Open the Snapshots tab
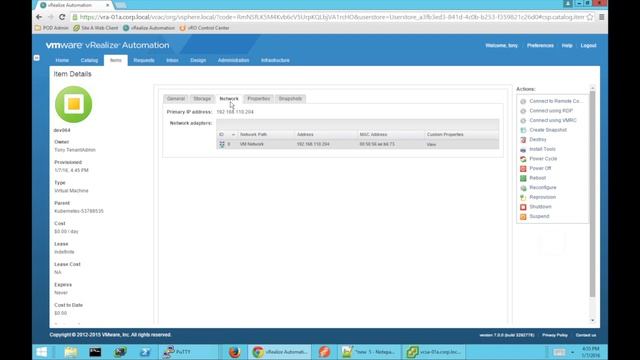Viewport: 640px width, 360px height. coord(290,99)
